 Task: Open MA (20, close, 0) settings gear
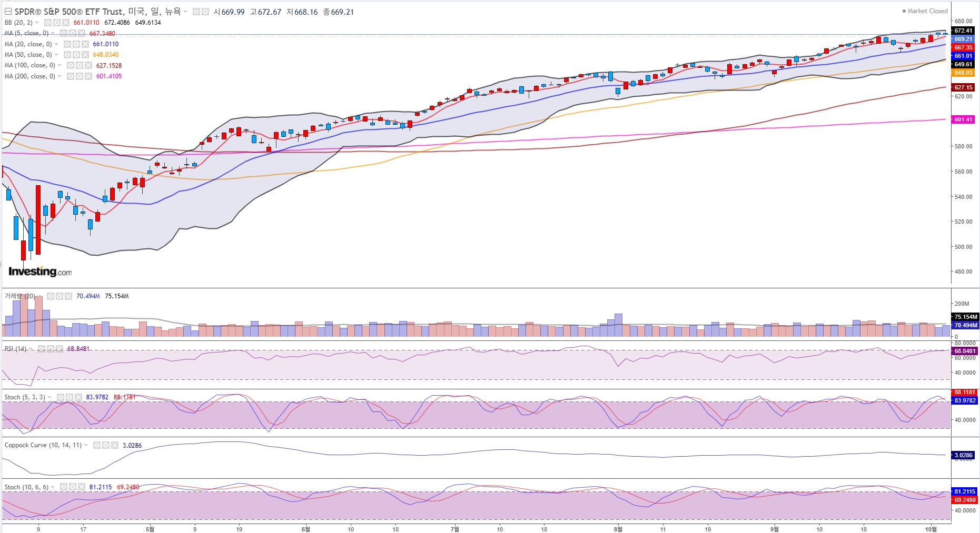pyautogui.click(x=76, y=44)
